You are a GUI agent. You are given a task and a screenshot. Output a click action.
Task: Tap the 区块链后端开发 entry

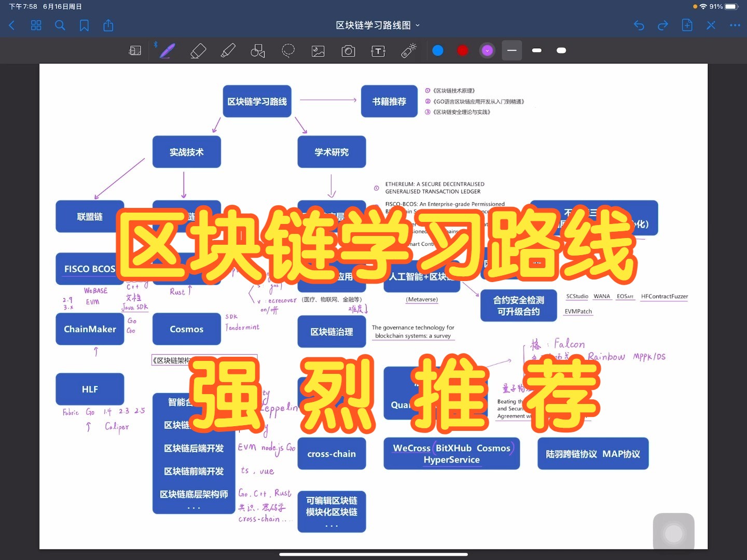(x=194, y=448)
